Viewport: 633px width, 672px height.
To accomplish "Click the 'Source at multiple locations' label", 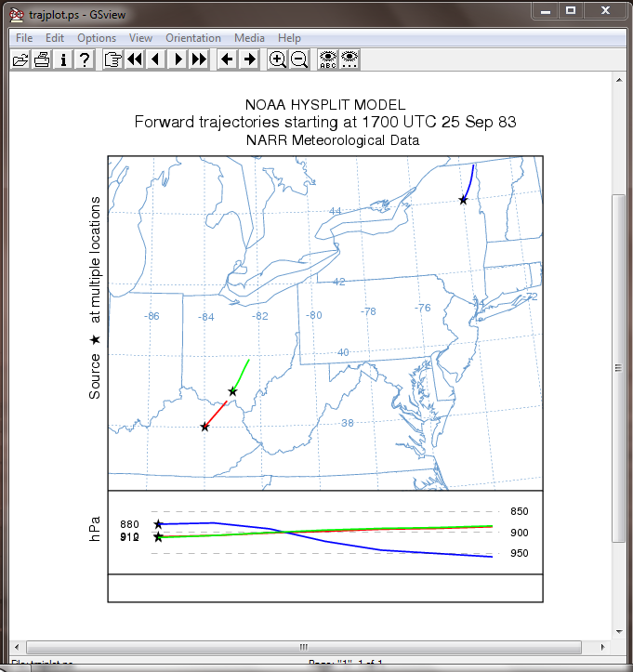I will coord(95,297).
